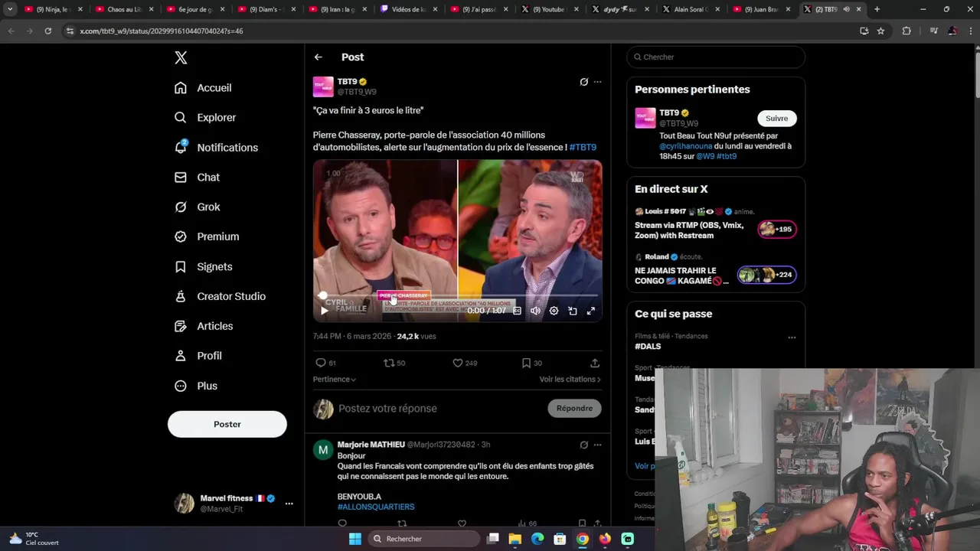Open video settings gear

(x=554, y=311)
